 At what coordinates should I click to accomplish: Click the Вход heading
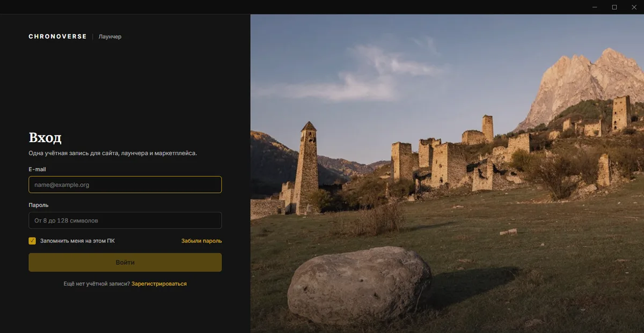[45, 137]
